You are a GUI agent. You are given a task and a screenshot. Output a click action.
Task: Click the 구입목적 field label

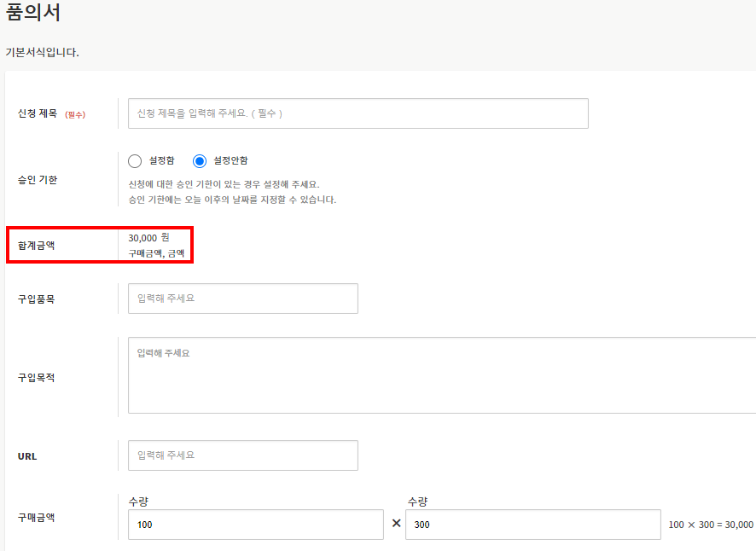pos(38,377)
